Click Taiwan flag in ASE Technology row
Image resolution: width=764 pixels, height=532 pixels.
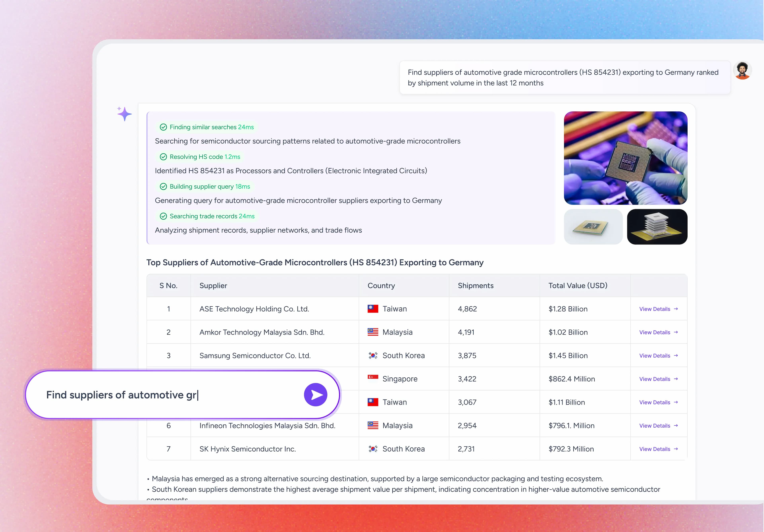[x=373, y=309]
